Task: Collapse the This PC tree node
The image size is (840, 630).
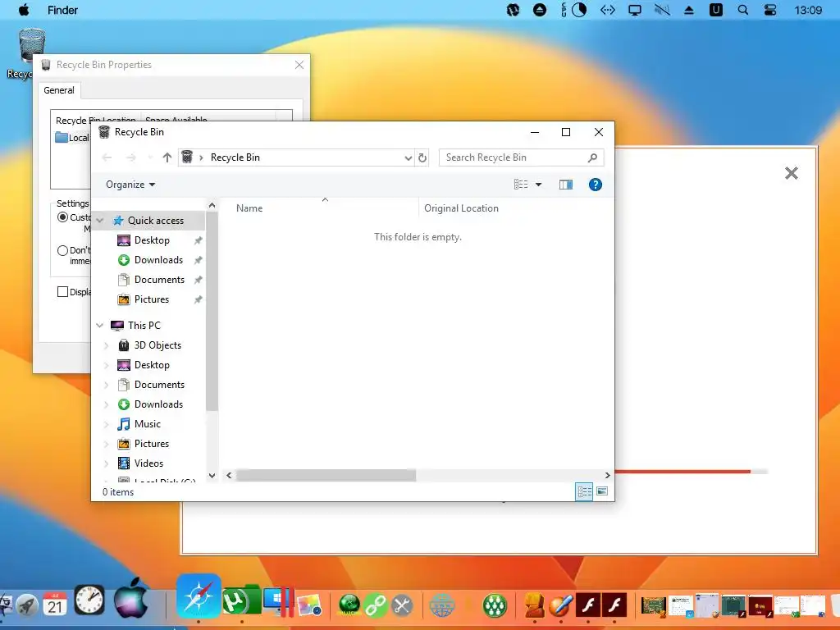Action: [99, 325]
